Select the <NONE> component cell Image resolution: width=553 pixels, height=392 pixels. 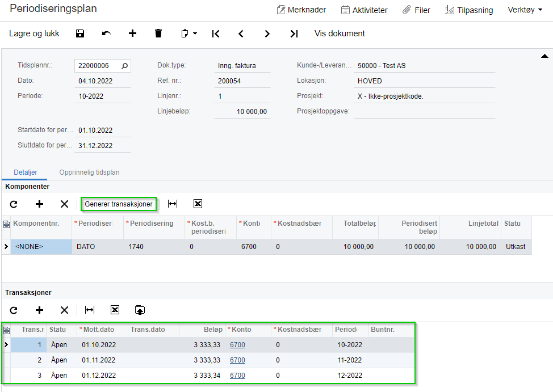41,247
